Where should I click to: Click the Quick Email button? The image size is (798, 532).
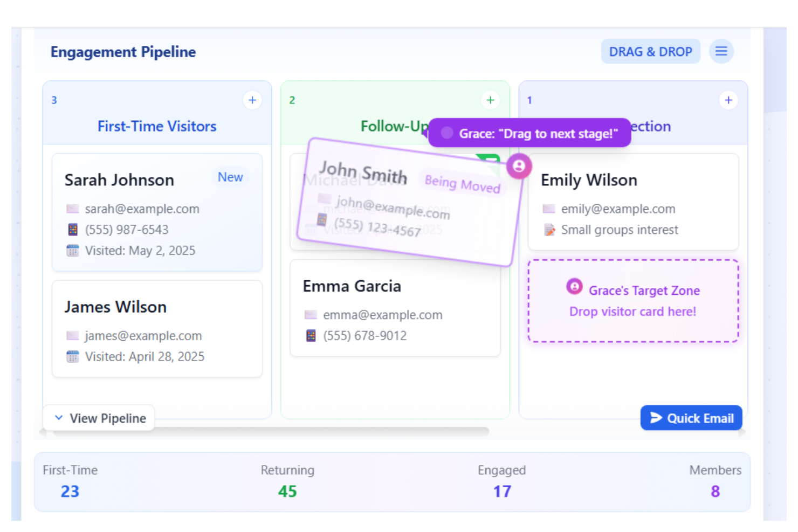691,418
